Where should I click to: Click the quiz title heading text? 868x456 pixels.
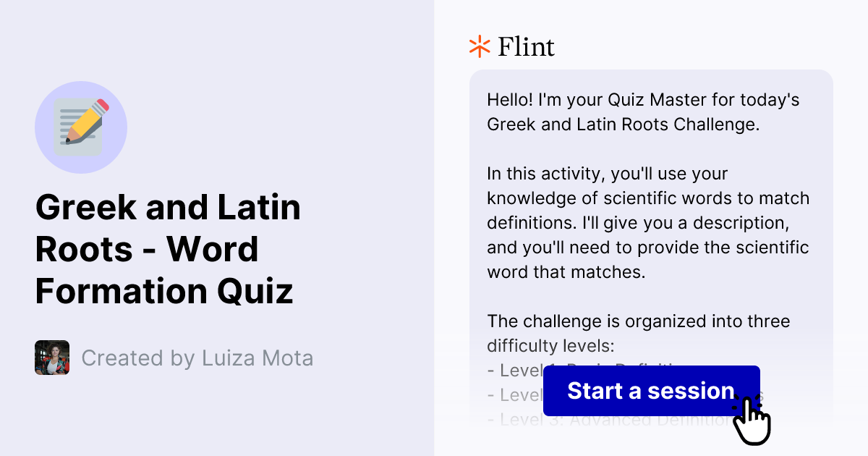tap(168, 249)
